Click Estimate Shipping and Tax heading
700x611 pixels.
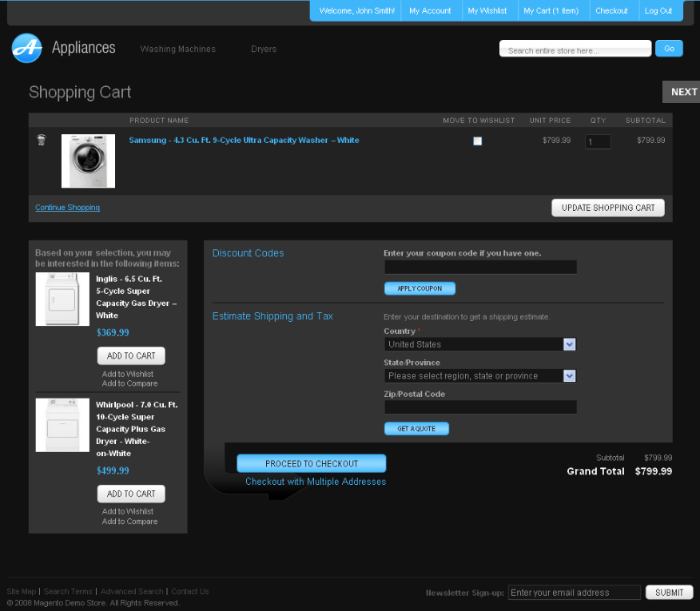click(272, 316)
